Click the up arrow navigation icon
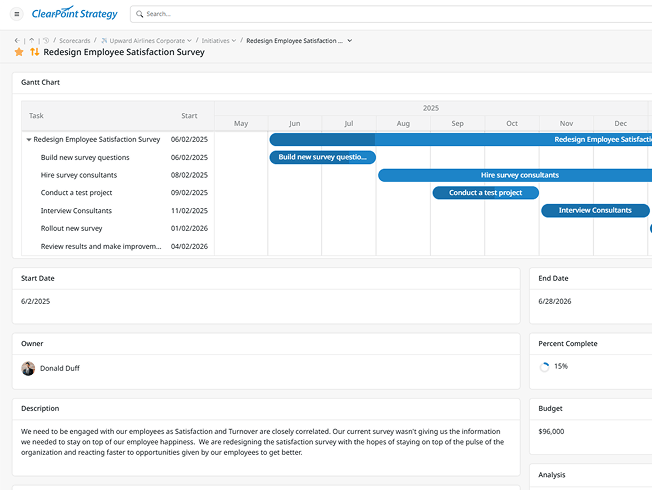 click(x=32, y=40)
